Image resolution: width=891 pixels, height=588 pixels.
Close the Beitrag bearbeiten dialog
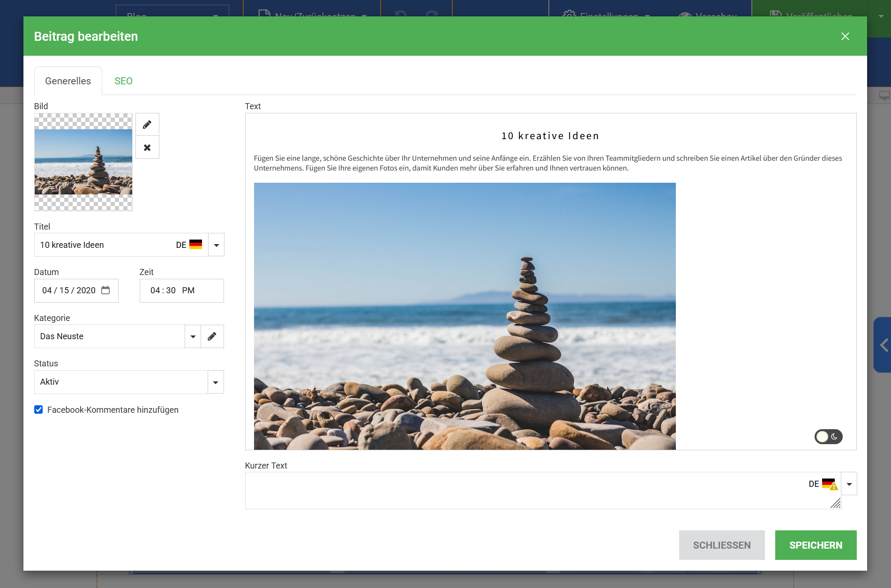click(x=845, y=37)
